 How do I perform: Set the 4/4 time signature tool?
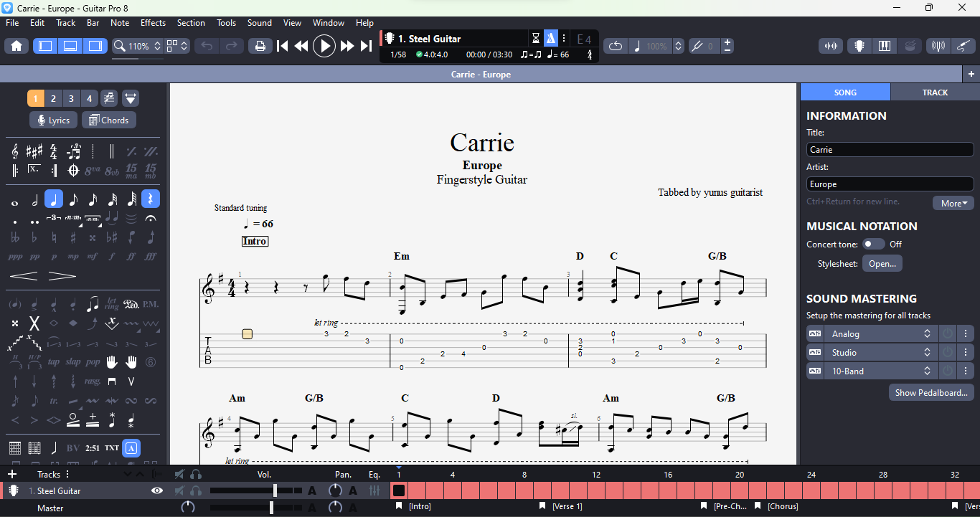point(54,151)
